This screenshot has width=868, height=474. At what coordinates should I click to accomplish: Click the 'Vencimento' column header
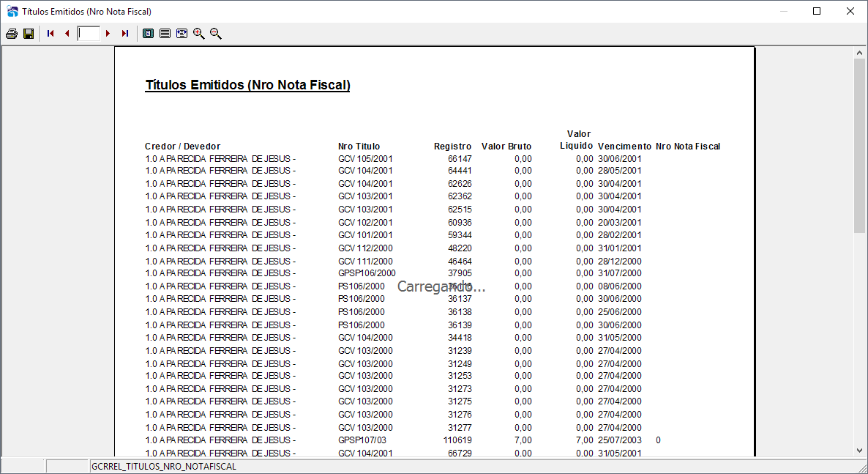coord(624,147)
